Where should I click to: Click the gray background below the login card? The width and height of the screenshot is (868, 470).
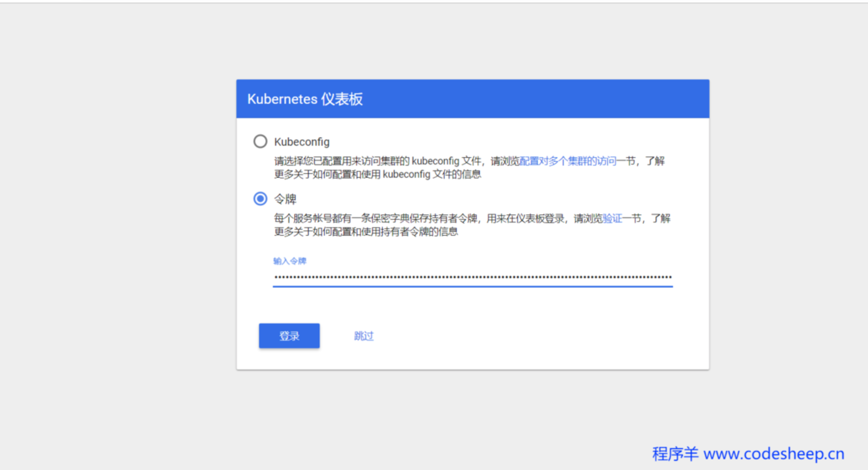coord(473,412)
